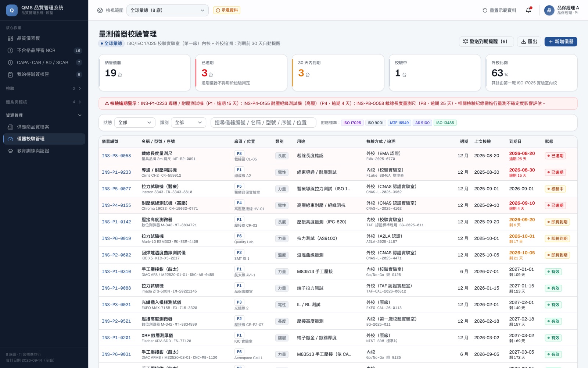Screen dimensions: 588x368
Task: Click the 鍍層 category tag for INS-P1-0201
Action: (282, 338)
